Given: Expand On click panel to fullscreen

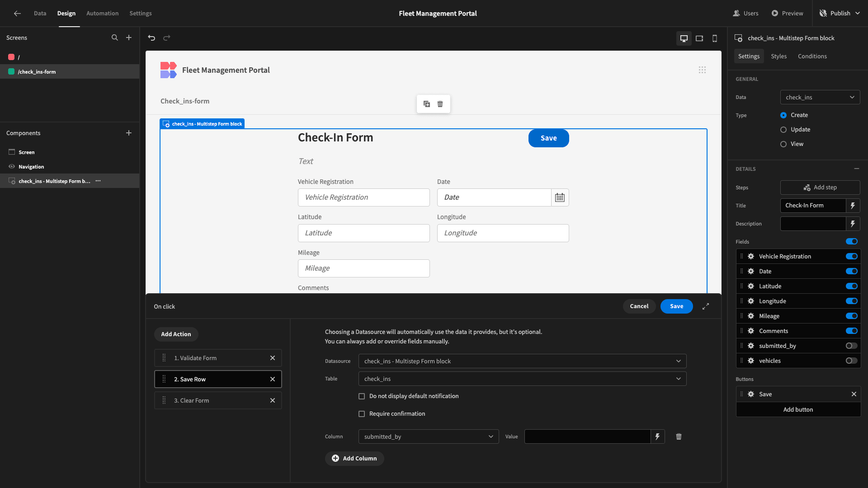Looking at the screenshot, I should click(x=706, y=306).
